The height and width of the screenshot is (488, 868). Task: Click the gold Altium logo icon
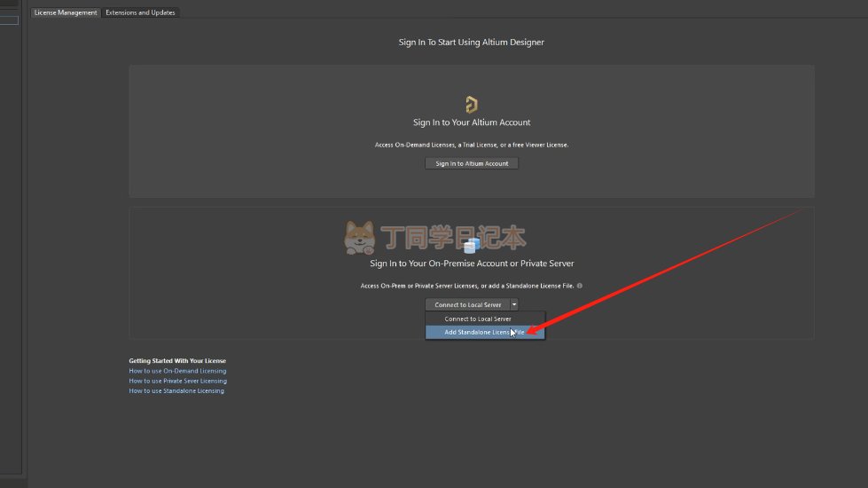click(472, 105)
